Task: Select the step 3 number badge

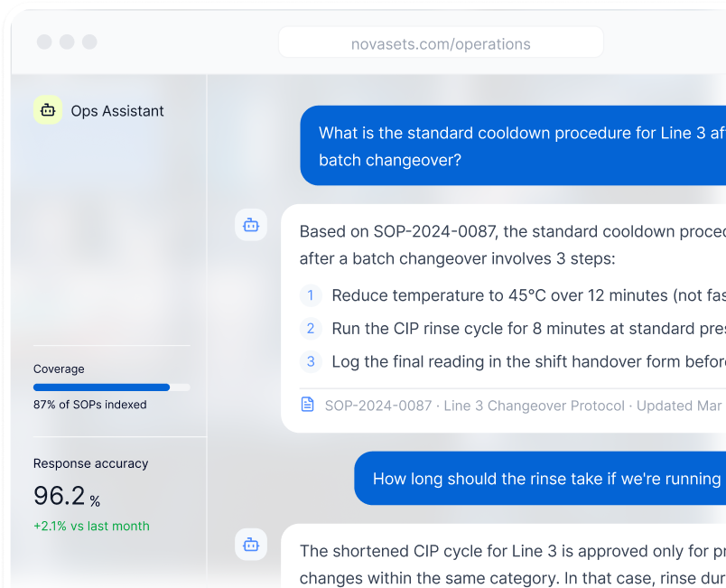Action: click(x=310, y=361)
